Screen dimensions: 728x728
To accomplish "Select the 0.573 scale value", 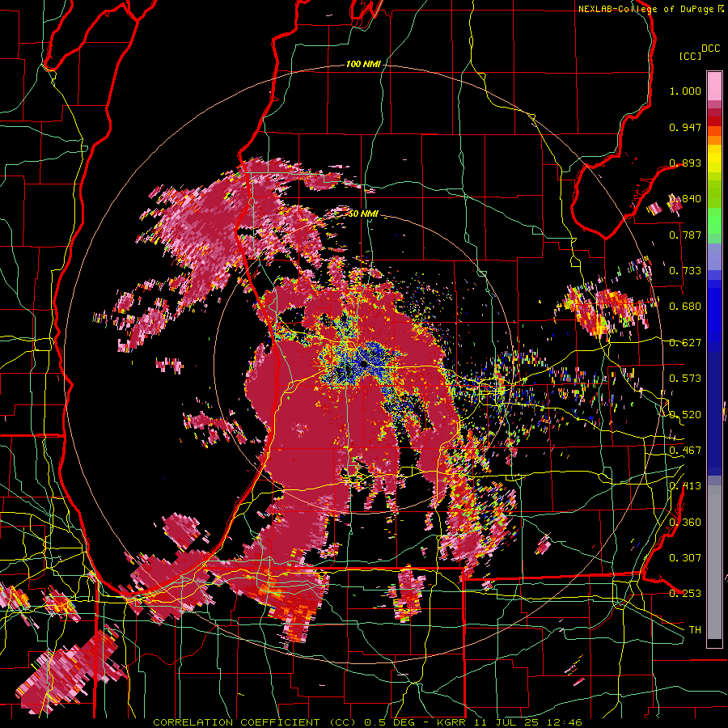I will click(x=685, y=379).
